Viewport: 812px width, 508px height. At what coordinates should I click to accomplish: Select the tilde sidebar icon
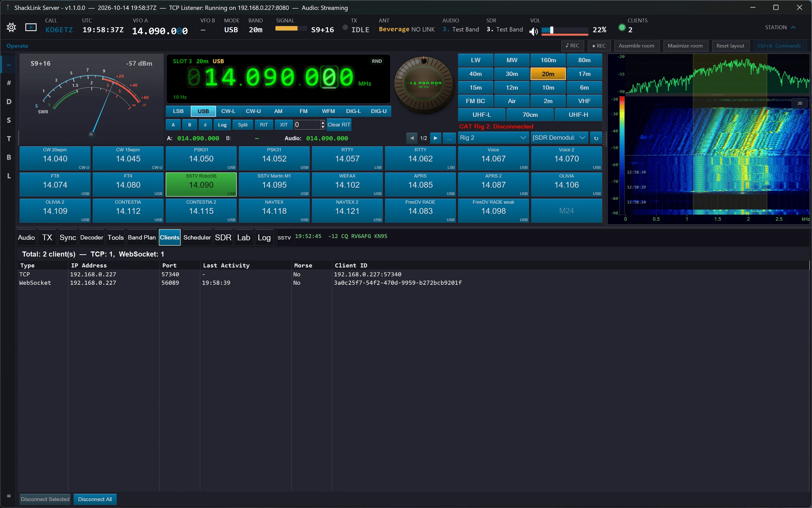click(x=9, y=65)
